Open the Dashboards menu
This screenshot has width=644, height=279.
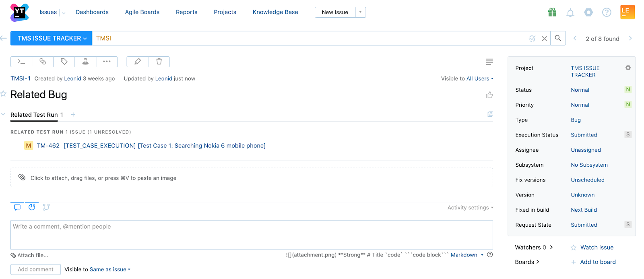point(92,12)
